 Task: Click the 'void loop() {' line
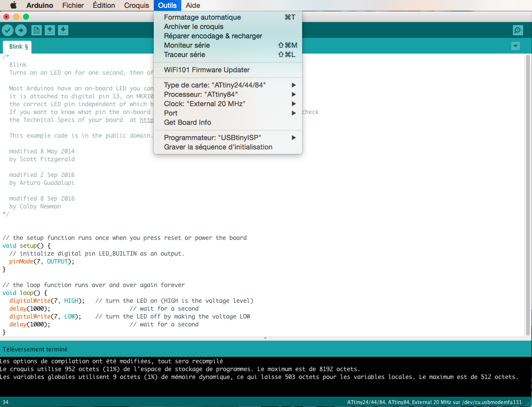[x=25, y=293]
